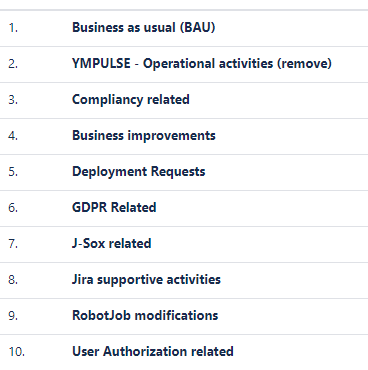Click the J-Sox related item

tap(112, 244)
